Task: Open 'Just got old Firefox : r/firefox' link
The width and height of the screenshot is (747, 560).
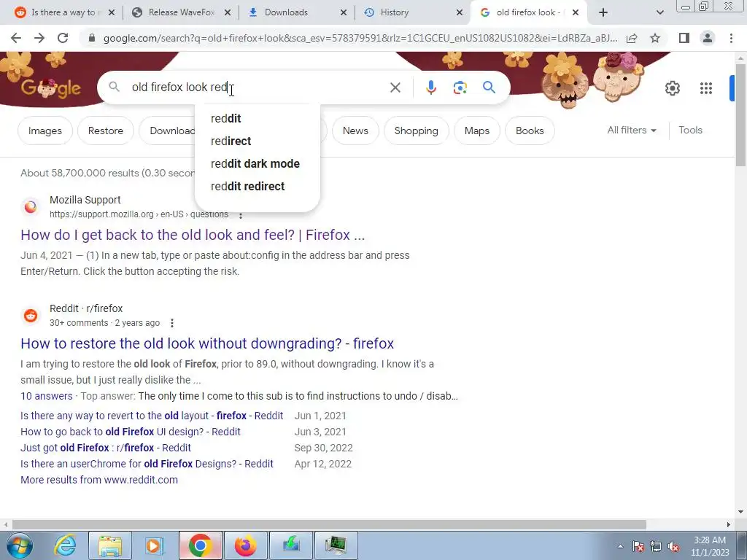Action: tap(105, 448)
